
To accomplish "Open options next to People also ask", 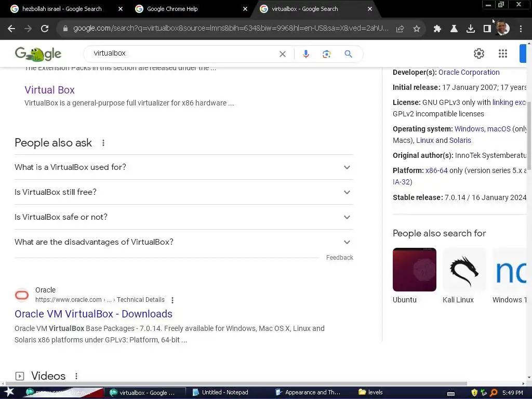I will [x=103, y=143].
